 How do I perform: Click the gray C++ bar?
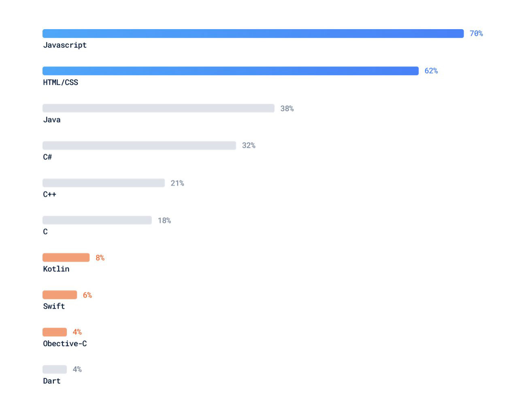pos(103,183)
